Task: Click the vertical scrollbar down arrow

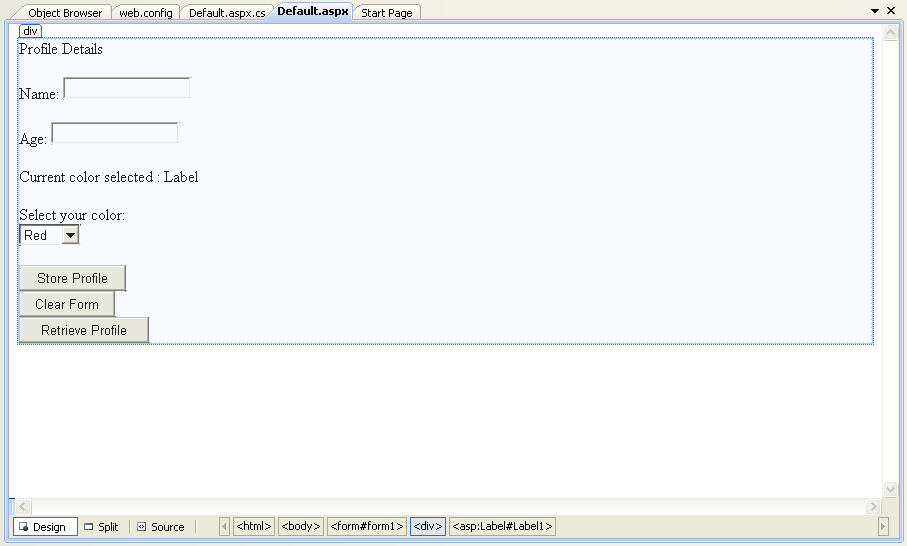Action: 891,489
